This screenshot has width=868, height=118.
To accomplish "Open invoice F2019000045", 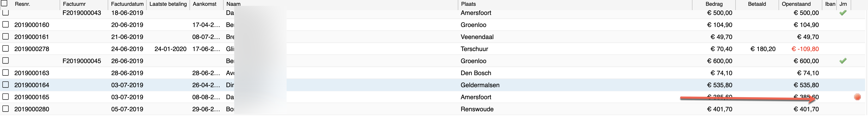I will [x=82, y=61].
